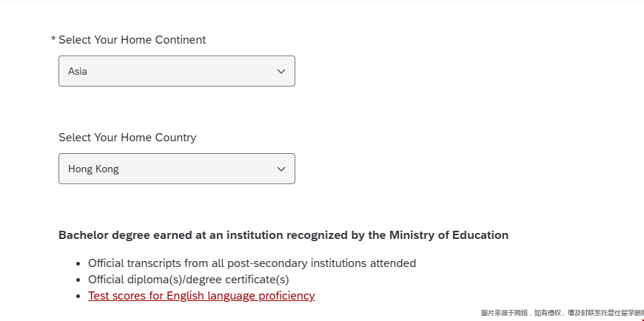
Task: Click the bullet point before Official transcripts
Action: point(80,263)
